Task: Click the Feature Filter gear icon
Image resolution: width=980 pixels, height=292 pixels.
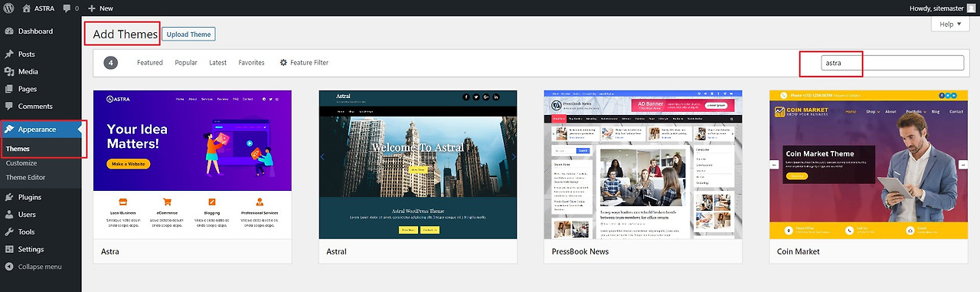Action: [x=283, y=63]
